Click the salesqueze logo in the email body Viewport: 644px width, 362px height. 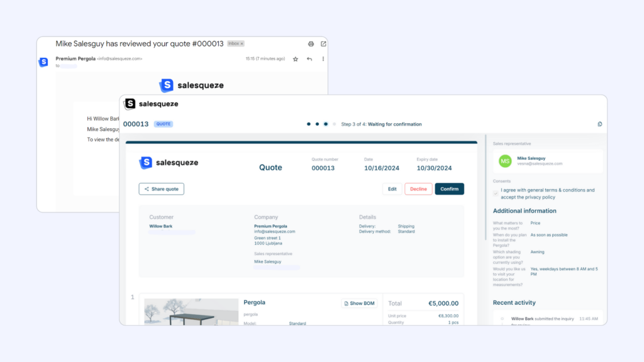(x=191, y=85)
